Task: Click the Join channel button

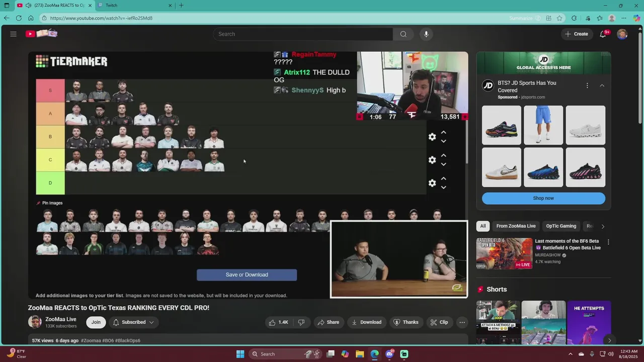Action: [96, 322]
